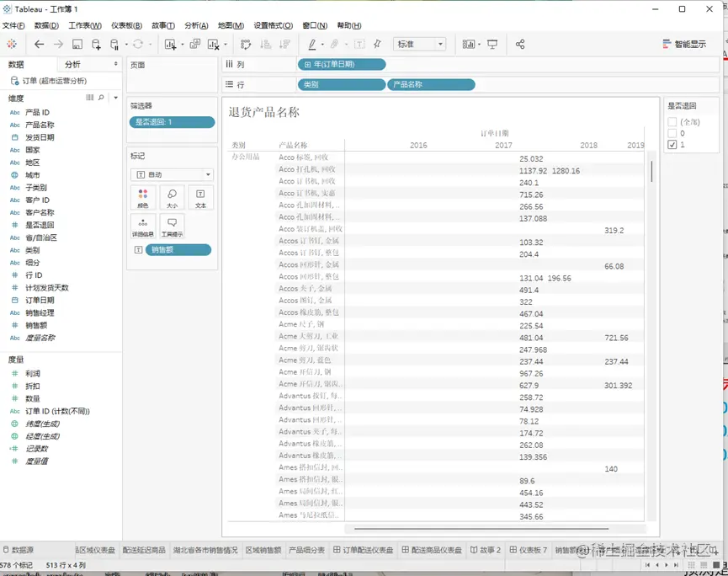
Task: Open the 故事 2 story tab
Action: pyautogui.click(x=485, y=550)
